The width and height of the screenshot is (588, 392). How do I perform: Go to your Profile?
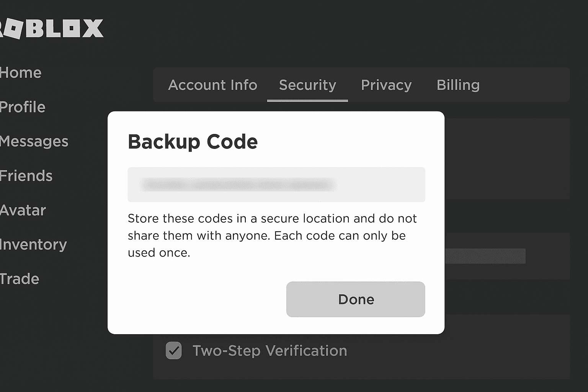[22, 108]
